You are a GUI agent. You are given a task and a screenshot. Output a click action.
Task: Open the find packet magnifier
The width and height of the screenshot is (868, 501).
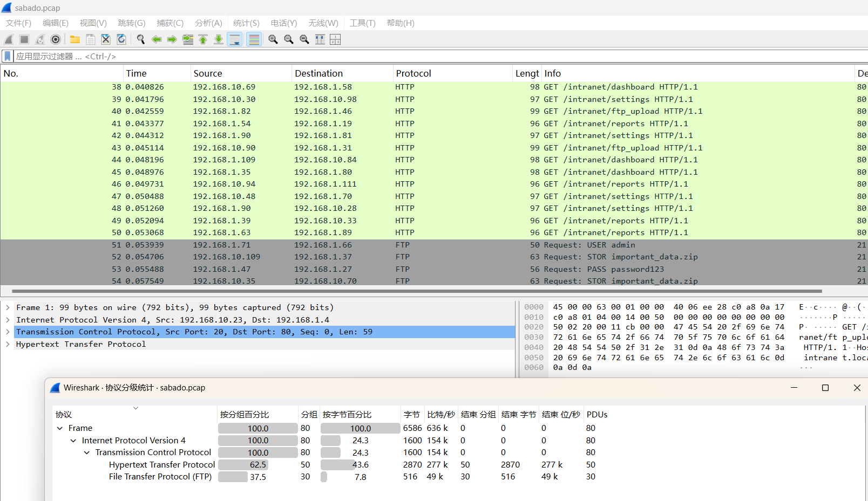coord(141,39)
